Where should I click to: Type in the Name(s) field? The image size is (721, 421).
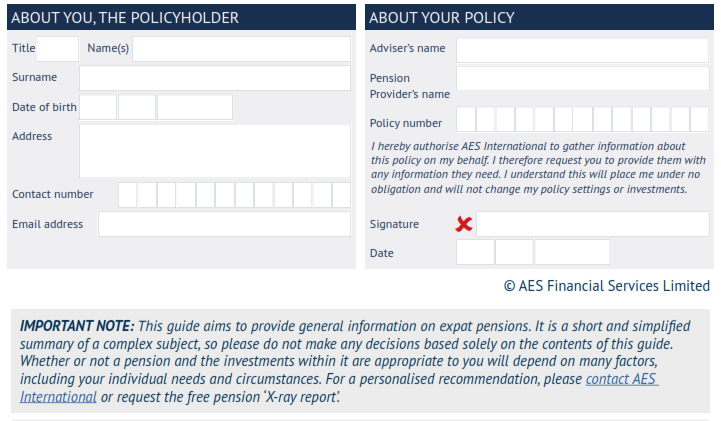click(241, 49)
